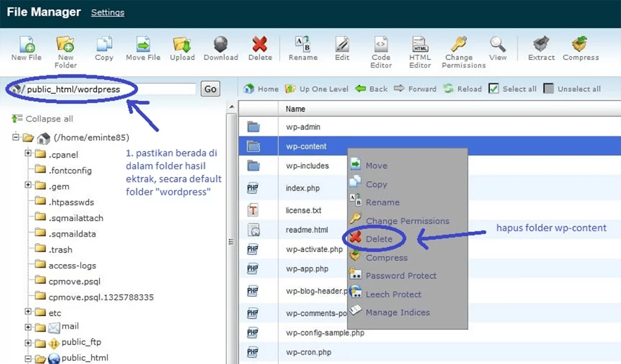Viewport: 621px width, 364px height.
Task: Click the Download toolbar icon
Action: [x=221, y=44]
